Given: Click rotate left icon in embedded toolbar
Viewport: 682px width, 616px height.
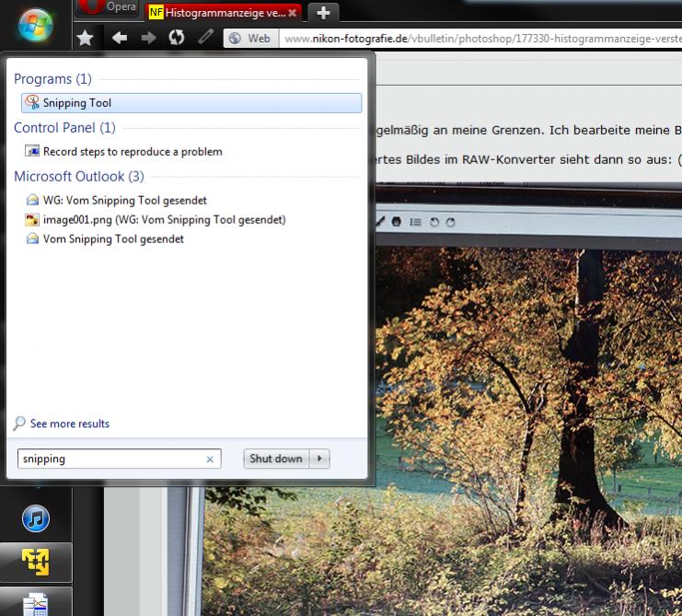Looking at the screenshot, I should tap(434, 222).
